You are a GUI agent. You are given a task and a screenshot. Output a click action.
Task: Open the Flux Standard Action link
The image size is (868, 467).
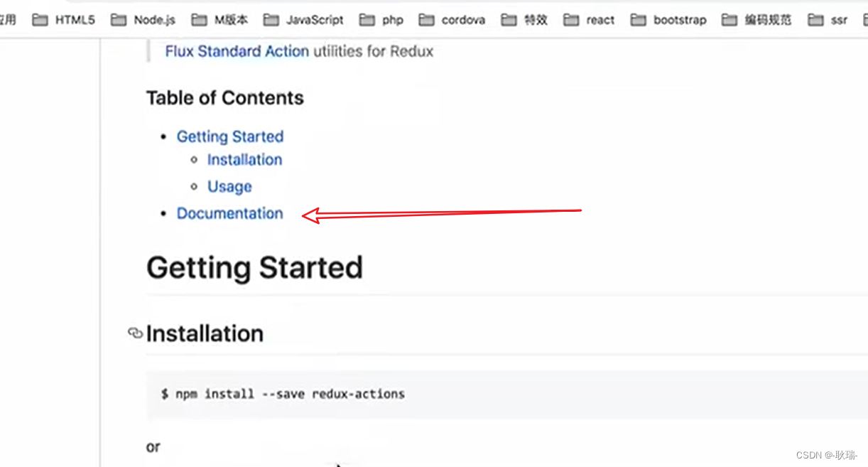click(x=236, y=51)
